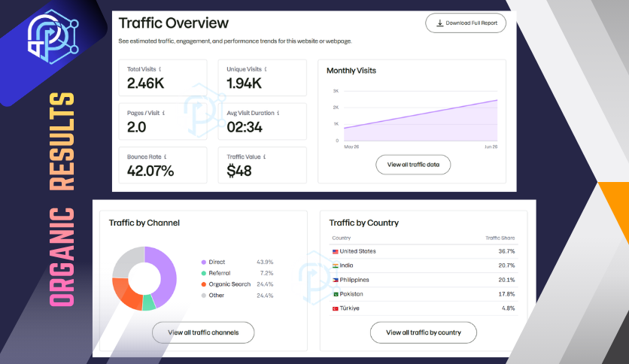629x364 pixels.
Task: Click the Download Full Report button
Action: pos(466,23)
